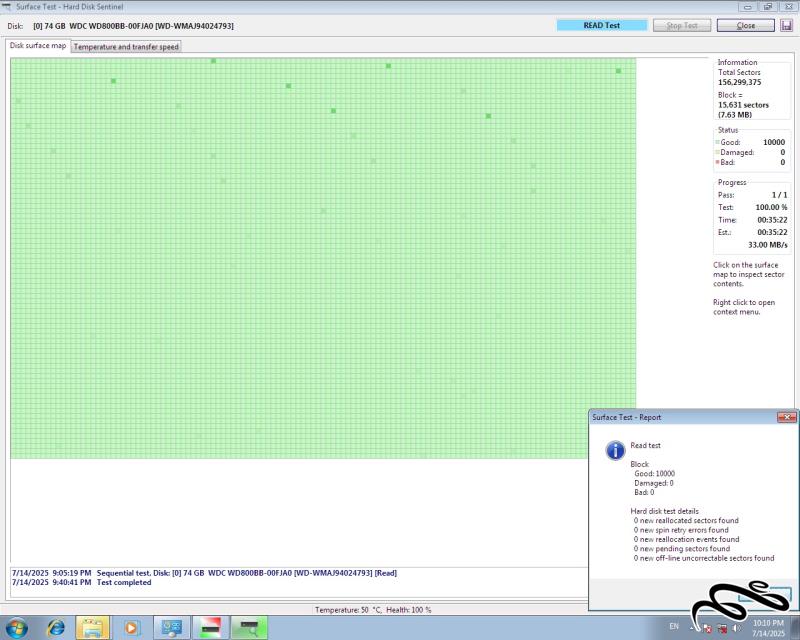Minimize the Surface Test window

tap(747, 7)
